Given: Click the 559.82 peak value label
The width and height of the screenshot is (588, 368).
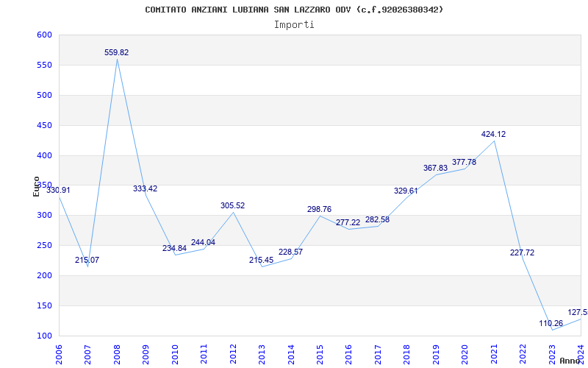Looking at the screenshot, I should (x=116, y=52).
